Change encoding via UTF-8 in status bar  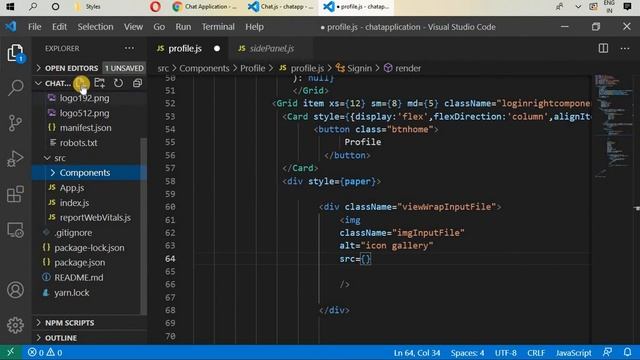tap(506, 352)
